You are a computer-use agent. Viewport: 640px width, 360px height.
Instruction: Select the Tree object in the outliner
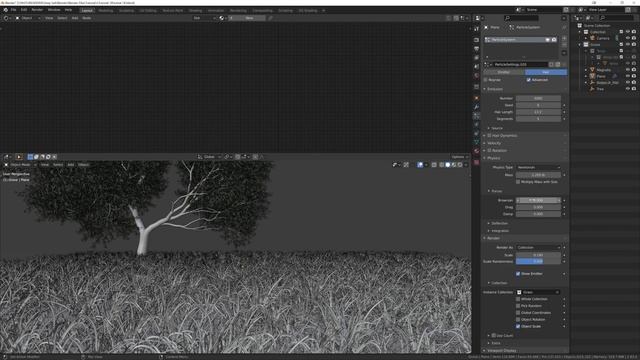(600, 89)
